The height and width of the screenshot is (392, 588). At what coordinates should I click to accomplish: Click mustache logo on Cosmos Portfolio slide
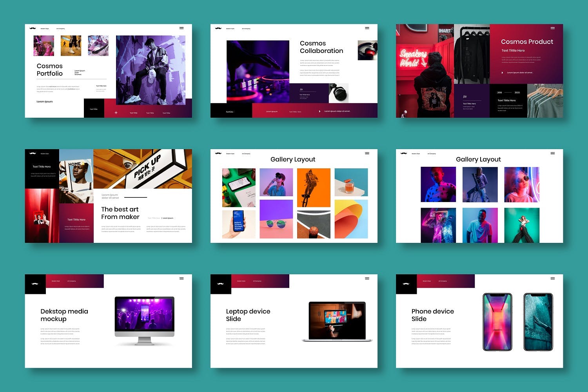(x=33, y=28)
